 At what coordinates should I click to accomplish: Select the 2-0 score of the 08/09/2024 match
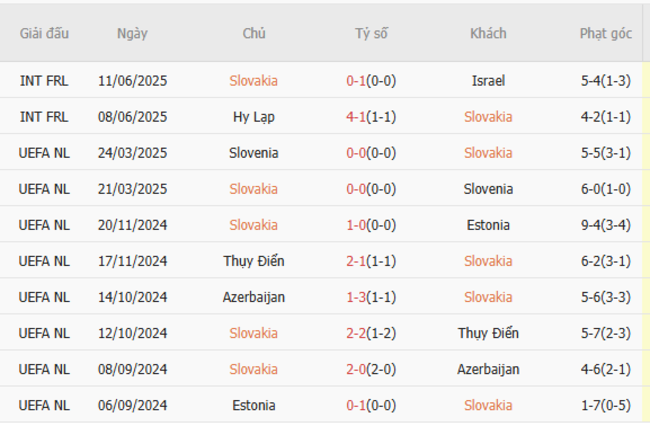355,369
